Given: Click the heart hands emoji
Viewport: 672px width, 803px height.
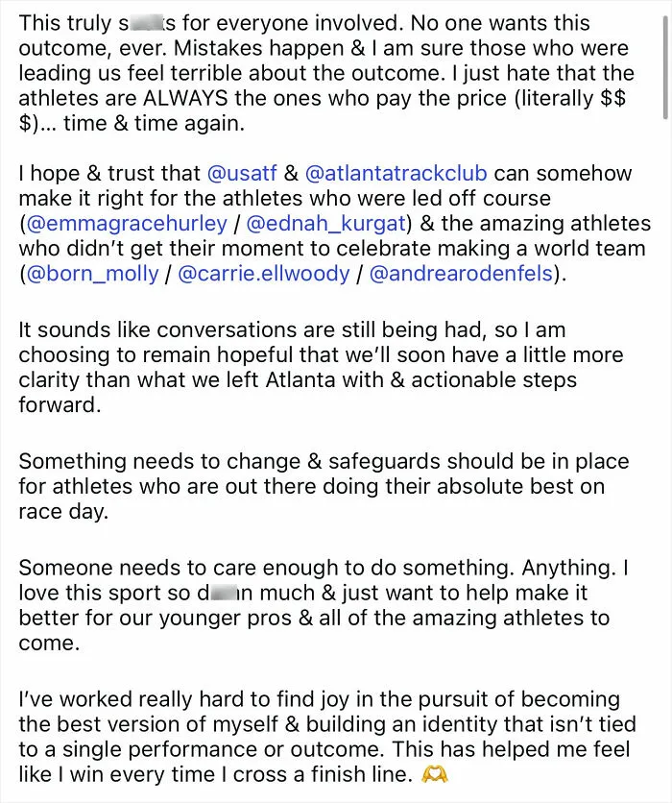Looking at the screenshot, I should (435, 774).
